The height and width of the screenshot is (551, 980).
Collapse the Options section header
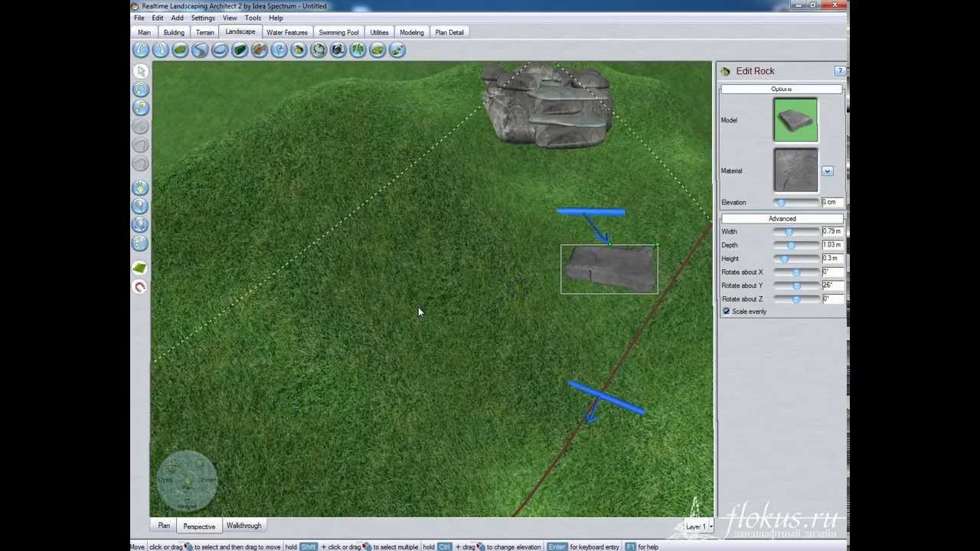point(782,90)
